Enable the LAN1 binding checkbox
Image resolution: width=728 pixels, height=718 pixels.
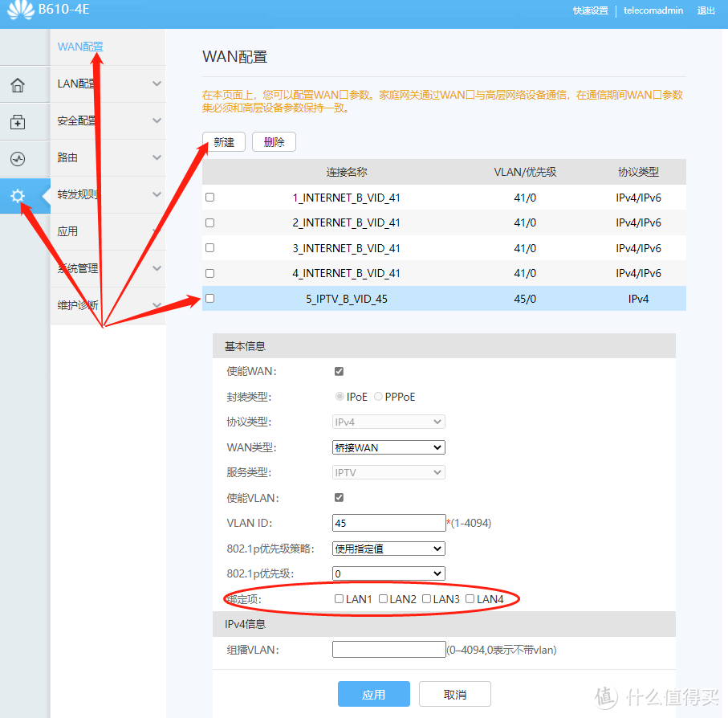click(x=339, y=598)
